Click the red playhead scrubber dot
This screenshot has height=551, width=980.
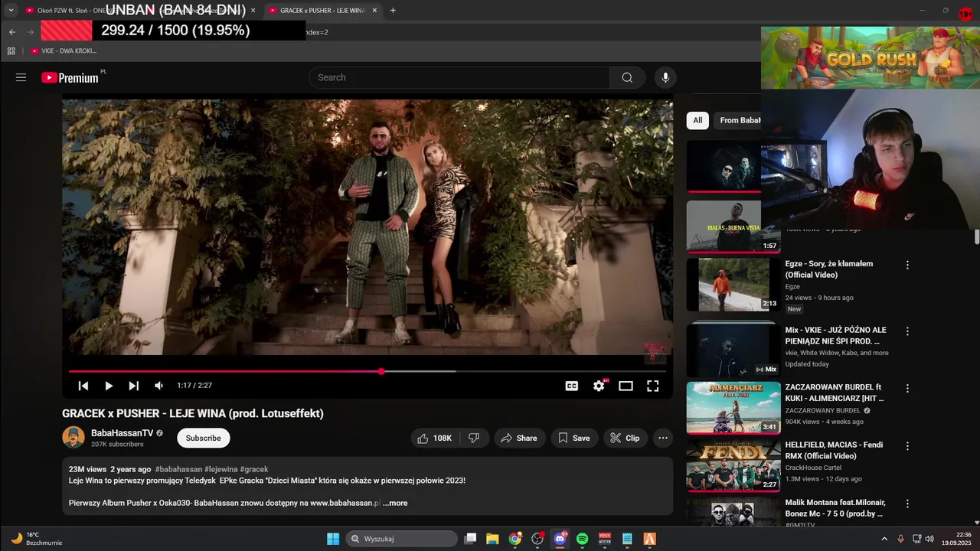[381, 371]
